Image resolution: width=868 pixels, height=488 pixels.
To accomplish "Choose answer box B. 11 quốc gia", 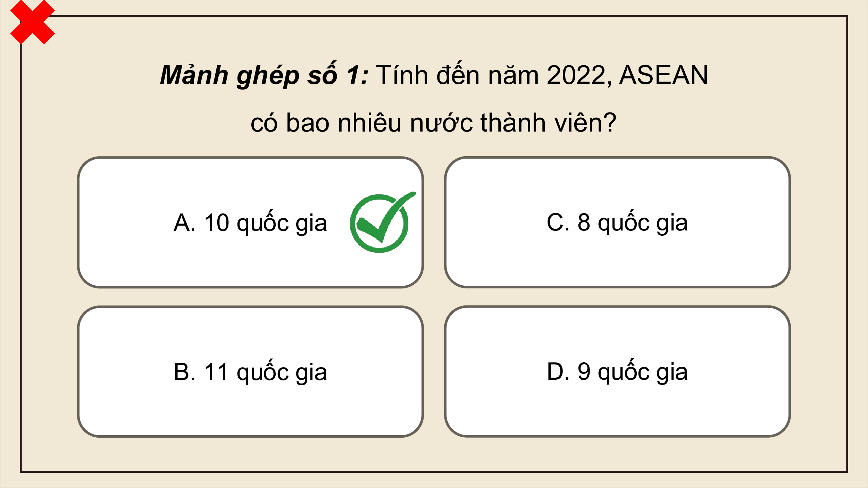I will [250, 372].
